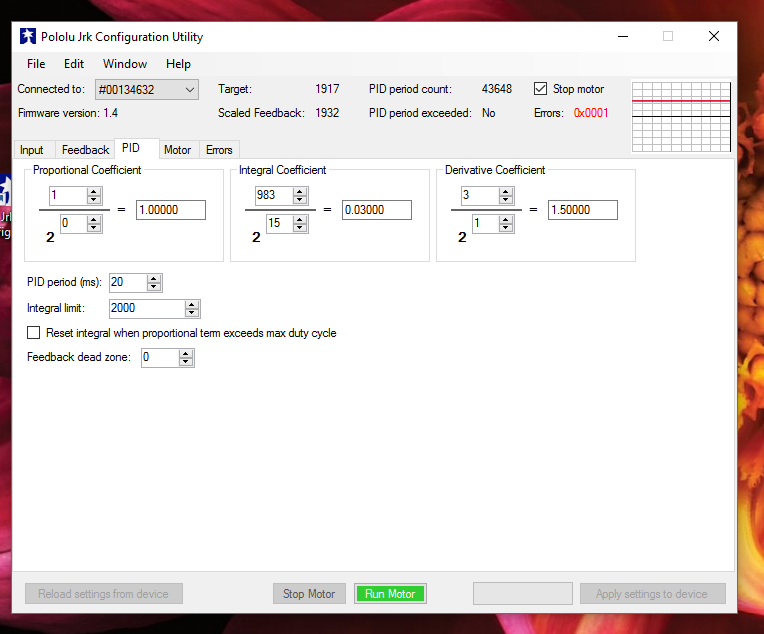
Task: Increase the PID period value
Action: (154, 279)
